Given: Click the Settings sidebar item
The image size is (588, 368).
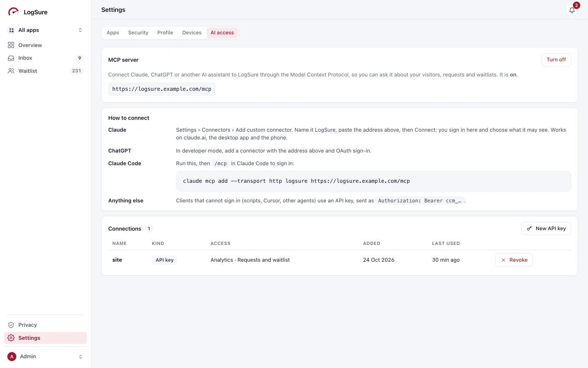Looking at the screenshot, I should pos(45,338).
